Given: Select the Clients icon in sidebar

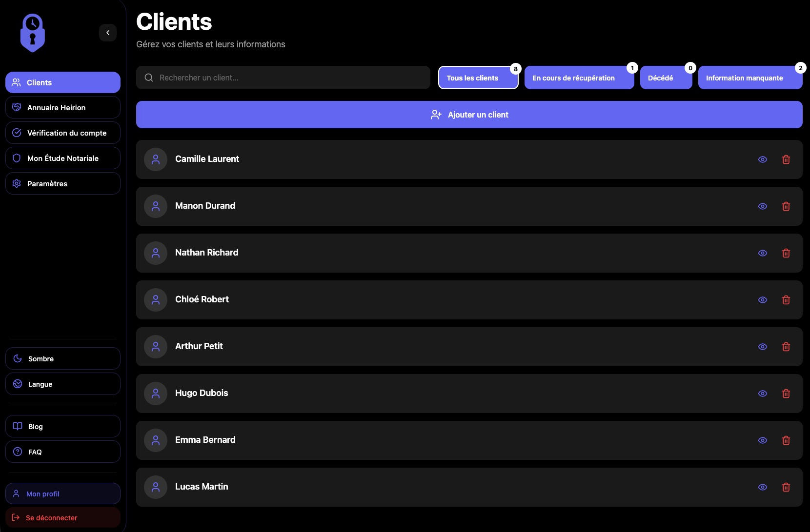Looking at the screenshot, I should pos(16,82).
